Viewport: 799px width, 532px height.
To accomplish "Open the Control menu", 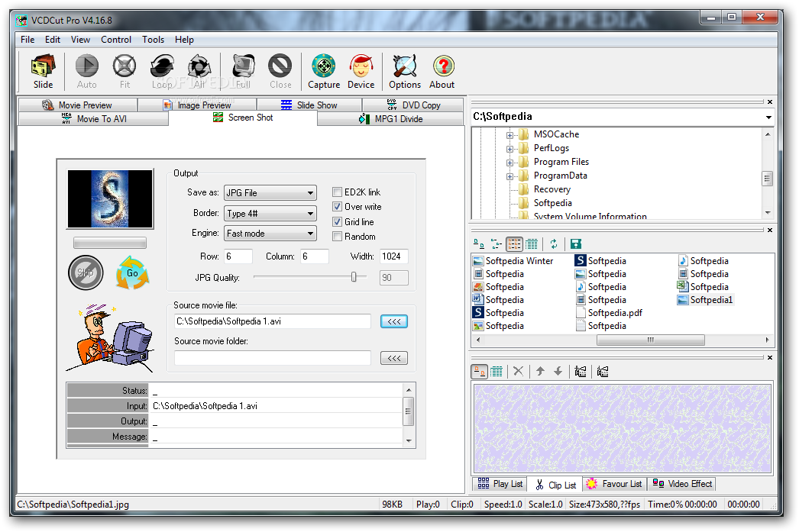I will tap(115, 39).
